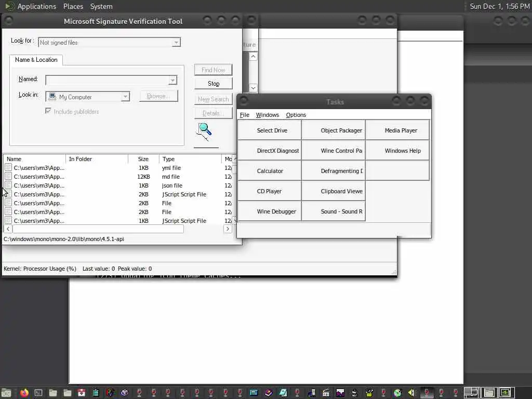Image resolution: width=532 pixels, height=399 pixels.
Task: Click the My Computer icon in Look in
Action: click(x=52, y=97)
